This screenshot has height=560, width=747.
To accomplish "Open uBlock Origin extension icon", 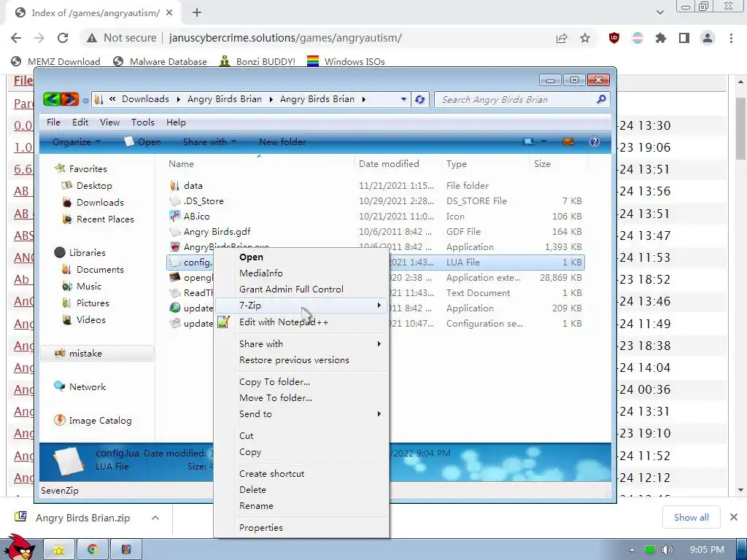I will tap(614, 38).
